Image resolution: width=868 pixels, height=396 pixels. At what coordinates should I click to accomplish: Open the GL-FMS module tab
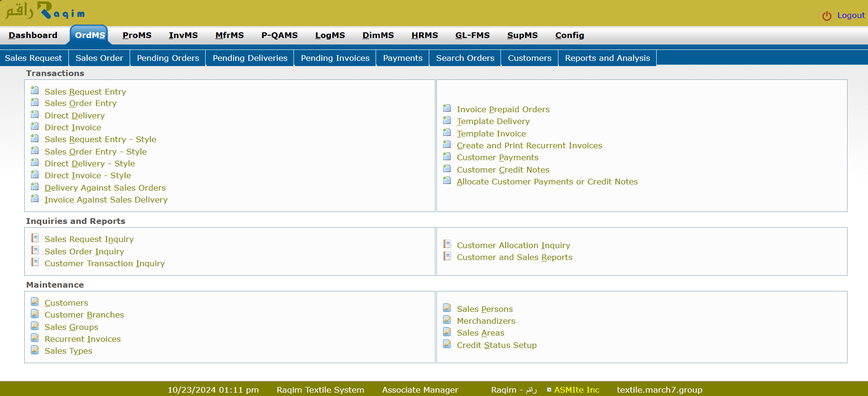click(472, 35)
